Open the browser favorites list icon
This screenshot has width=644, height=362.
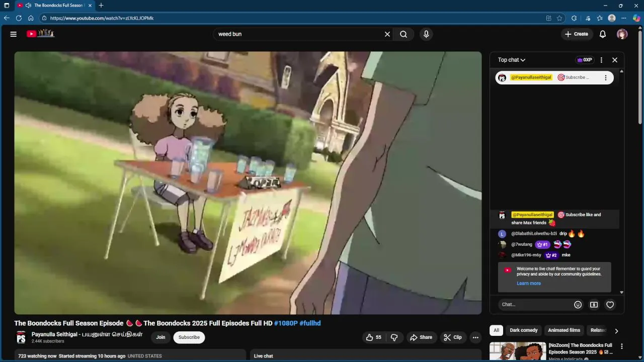(x=600, y=18)
